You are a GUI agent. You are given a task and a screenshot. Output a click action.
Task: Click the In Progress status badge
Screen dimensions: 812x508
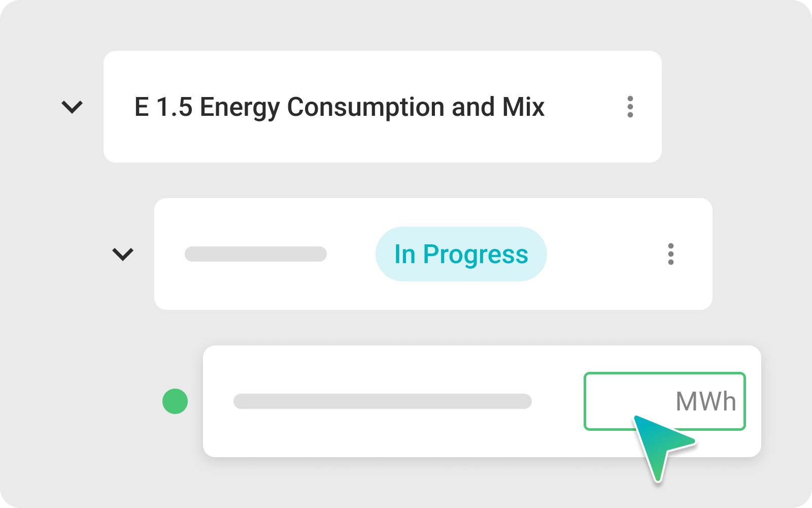tap(461, 254)
